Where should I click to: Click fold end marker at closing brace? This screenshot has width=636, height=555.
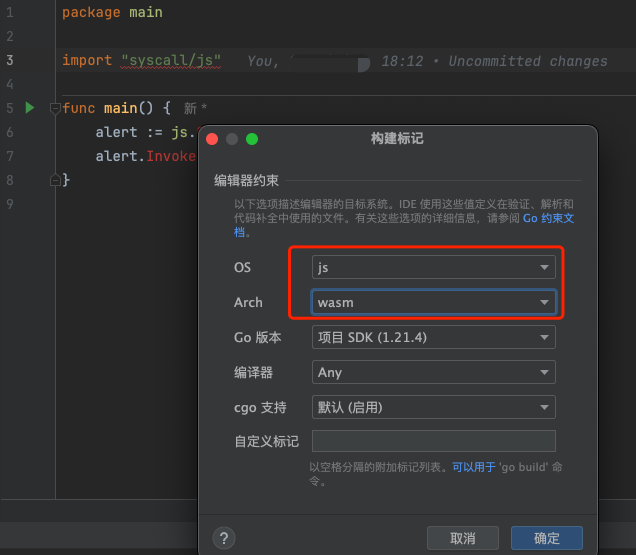[x=55, y=180]
